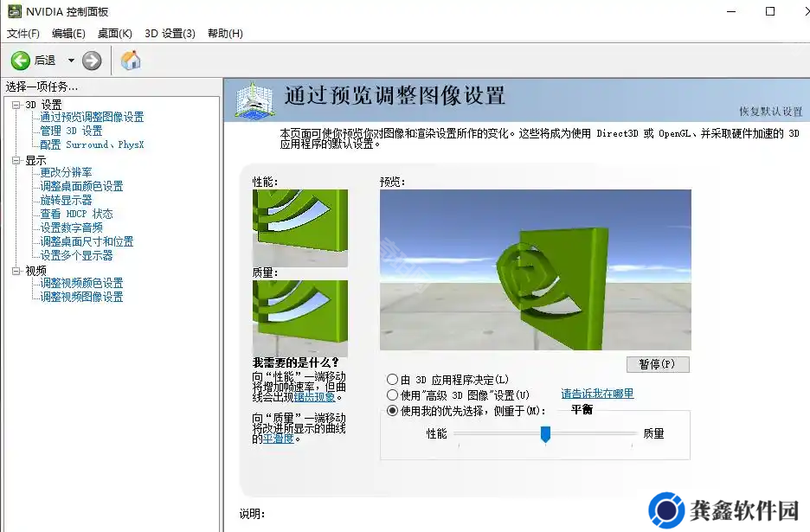Maximize the NVIDIA control panel window
Image resolution: width=810 pixels, height=532 pixels.
pyautogui.click(x=769, y=11)
